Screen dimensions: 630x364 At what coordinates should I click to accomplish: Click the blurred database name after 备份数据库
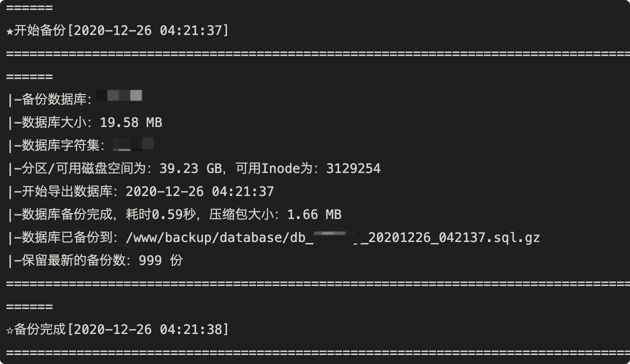tap(123, 98)
